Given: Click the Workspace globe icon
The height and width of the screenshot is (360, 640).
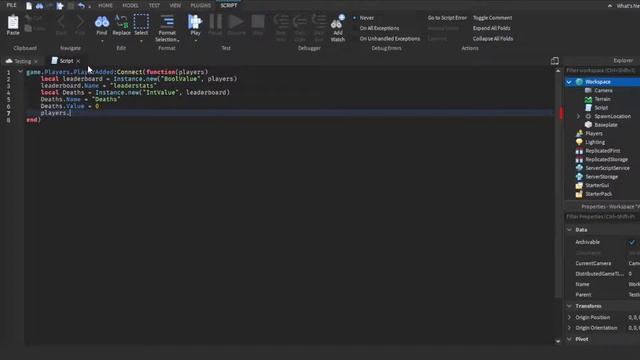Looking at the screenshot, I should click(x=579, y=82).
